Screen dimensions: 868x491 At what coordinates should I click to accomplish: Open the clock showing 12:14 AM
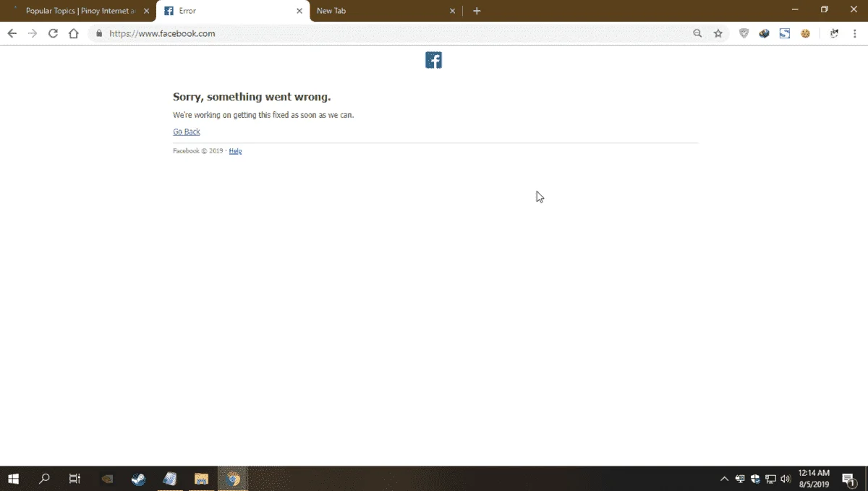pos(814,478)
